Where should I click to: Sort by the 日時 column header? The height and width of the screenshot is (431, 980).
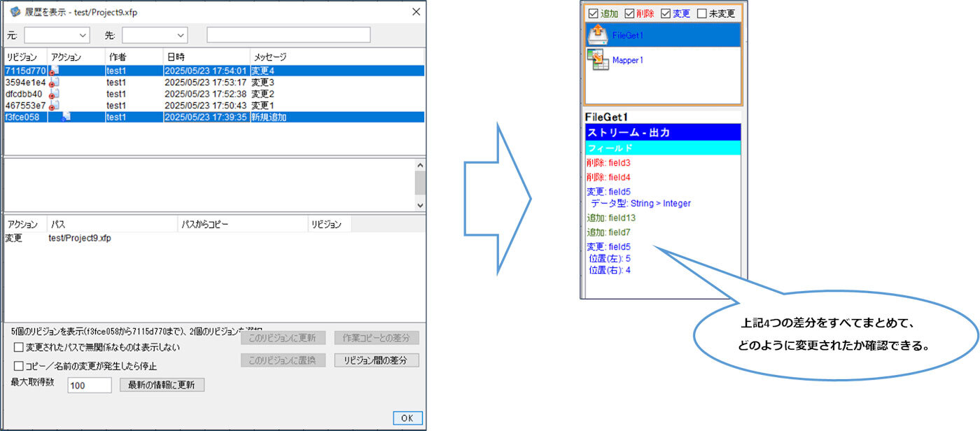[206, 57]
